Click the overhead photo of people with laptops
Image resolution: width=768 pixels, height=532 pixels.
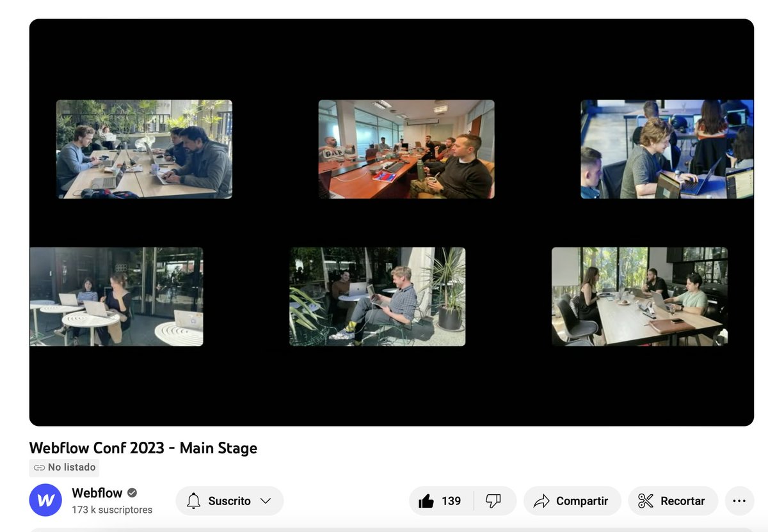tap(667, 149)
